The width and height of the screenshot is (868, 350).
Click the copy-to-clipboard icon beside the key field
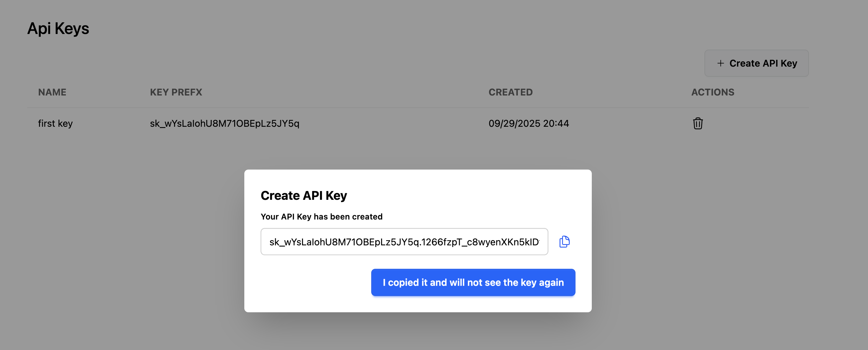(565, 241)
